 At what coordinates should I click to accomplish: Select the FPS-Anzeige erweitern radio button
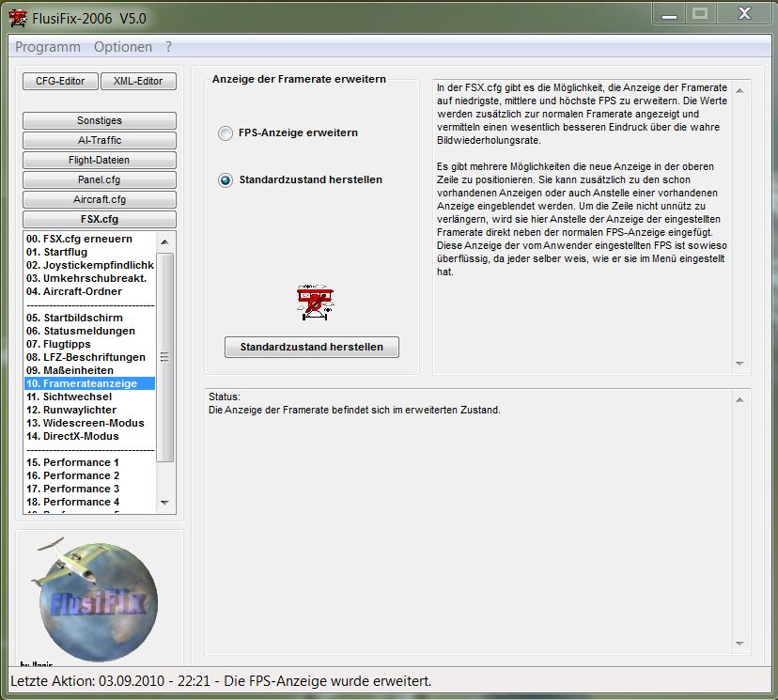pyautogui.click(x=226, y=133)
